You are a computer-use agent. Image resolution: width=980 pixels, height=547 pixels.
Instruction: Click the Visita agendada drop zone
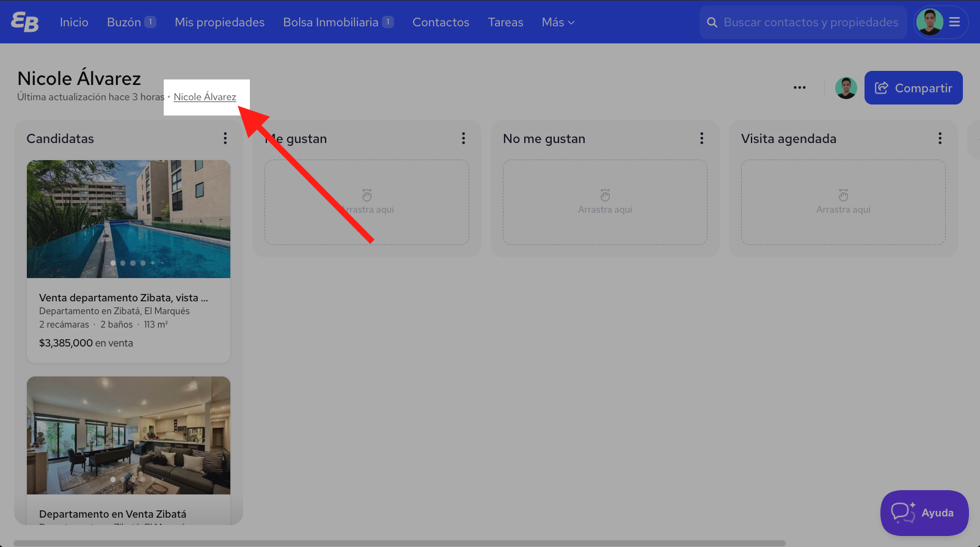point(843,202)
